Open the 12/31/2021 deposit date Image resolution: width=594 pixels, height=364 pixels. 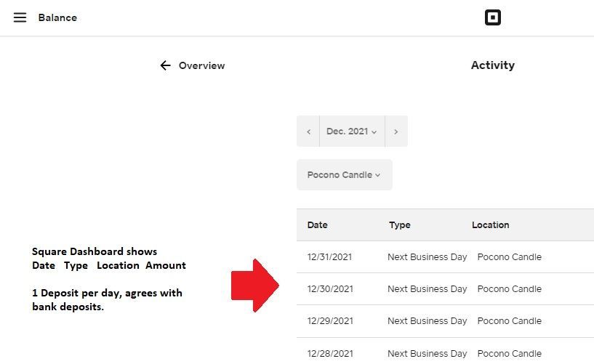click(330, 257)
